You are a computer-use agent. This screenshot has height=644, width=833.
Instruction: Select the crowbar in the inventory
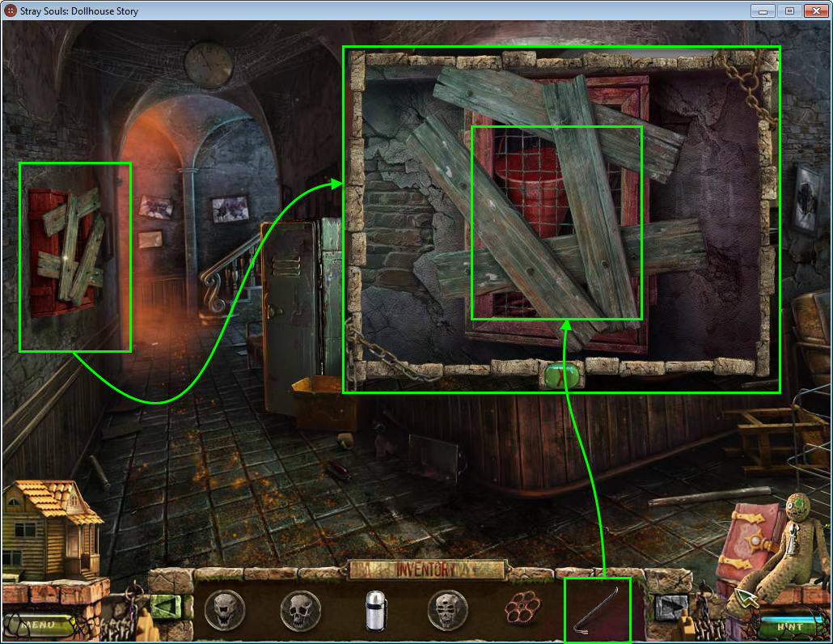596,609
